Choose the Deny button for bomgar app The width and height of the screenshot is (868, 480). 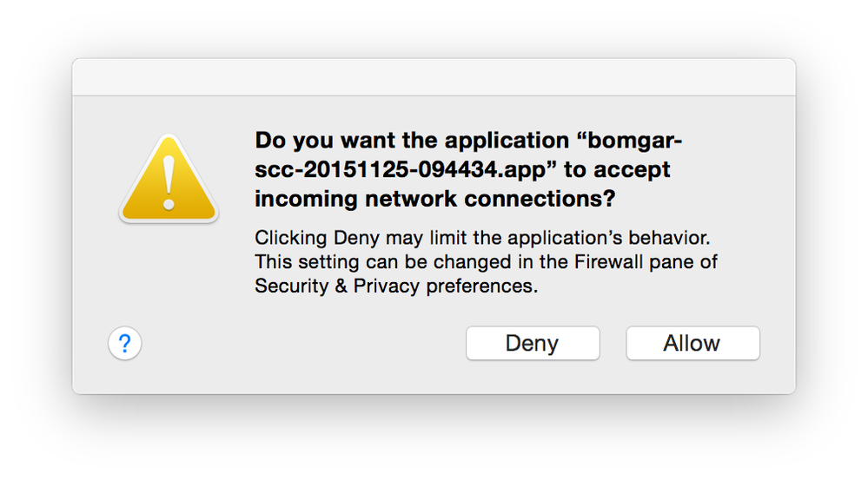[533, 344]
